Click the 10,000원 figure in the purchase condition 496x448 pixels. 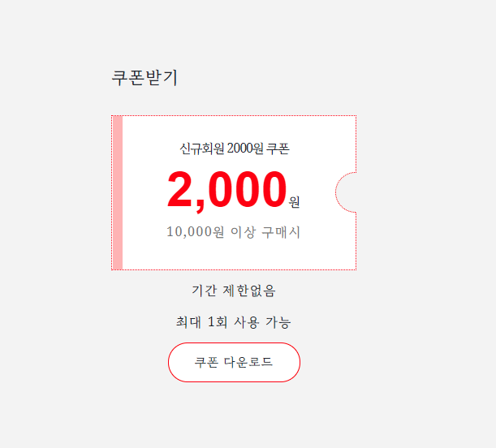pos(196,232)
